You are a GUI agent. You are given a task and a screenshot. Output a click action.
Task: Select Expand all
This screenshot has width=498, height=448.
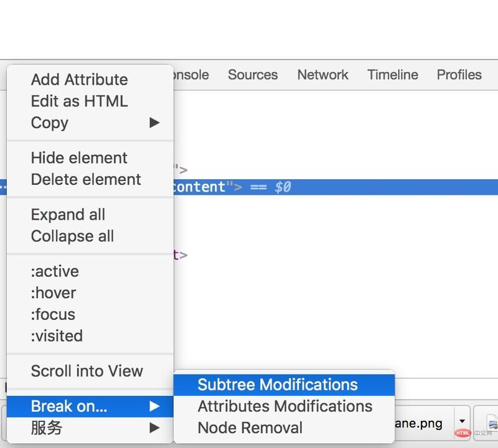click(x=90, y=215)
